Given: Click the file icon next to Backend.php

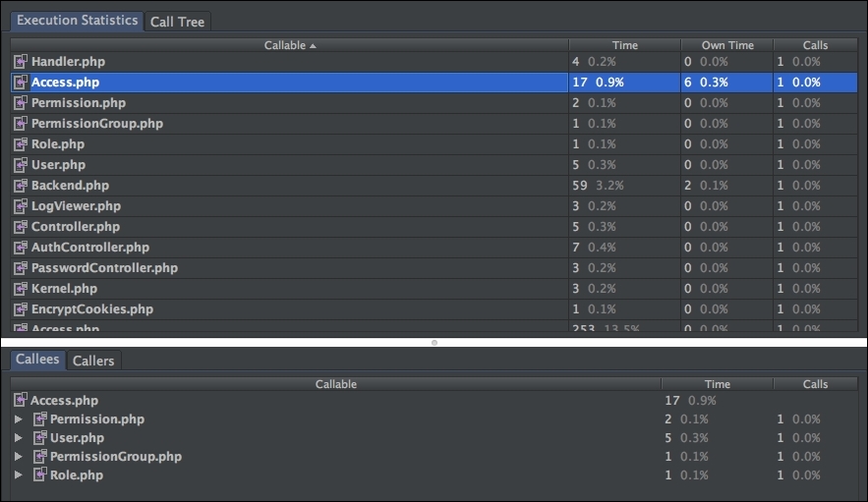Looking at the screenshot, I should click(21, 185).
